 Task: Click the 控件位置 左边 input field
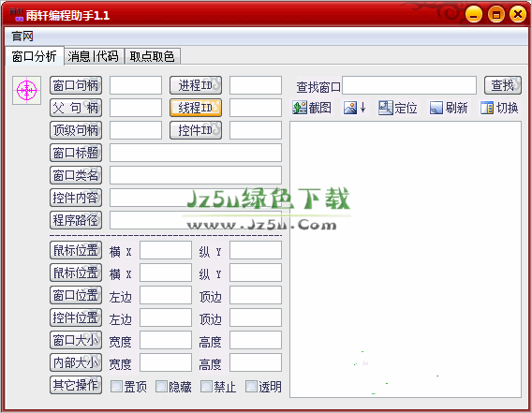166,317
